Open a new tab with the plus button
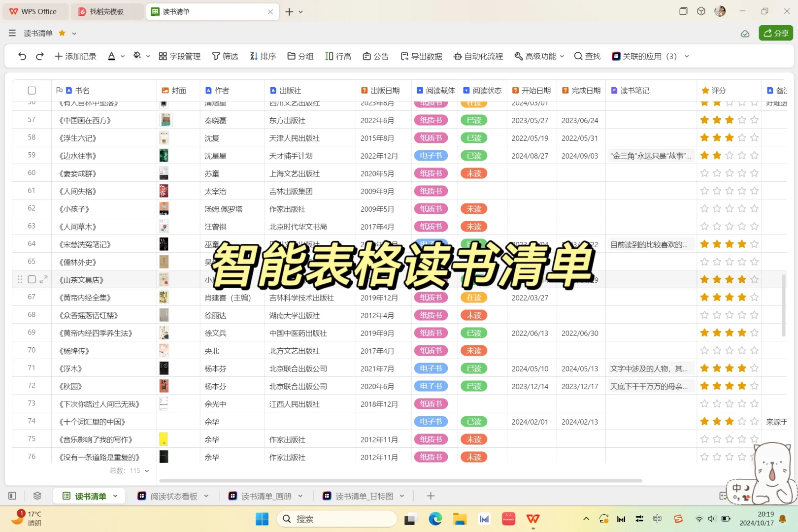Viewport: 798px width, 532px height. click(x=289, y=12)
